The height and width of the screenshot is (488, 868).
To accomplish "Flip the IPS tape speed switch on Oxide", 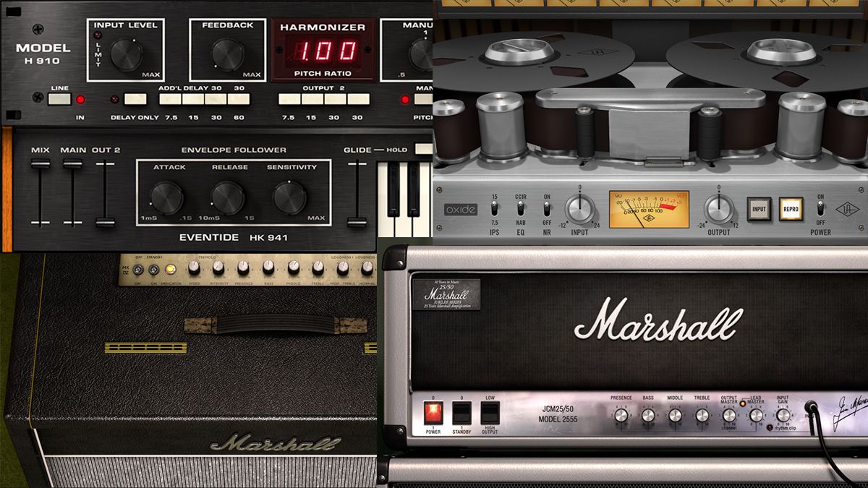I will click(x=494, y=208).
